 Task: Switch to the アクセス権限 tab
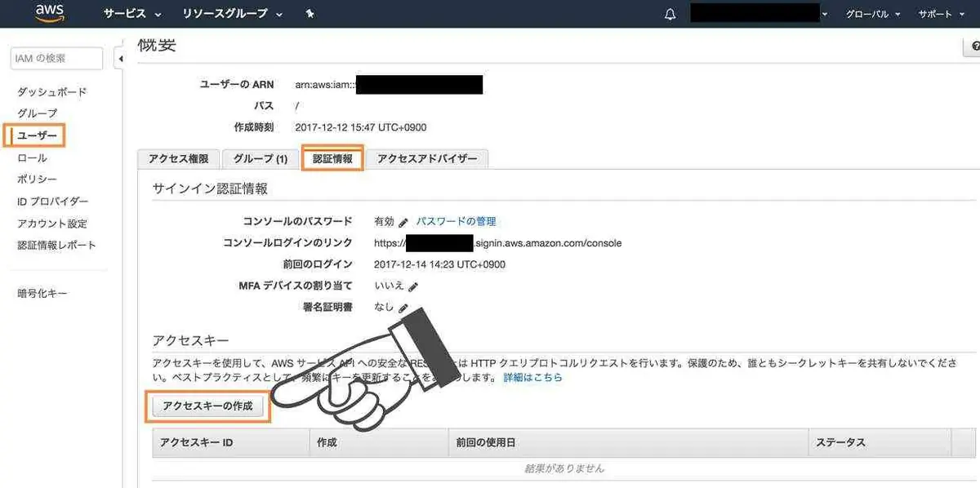click(179, 159)
